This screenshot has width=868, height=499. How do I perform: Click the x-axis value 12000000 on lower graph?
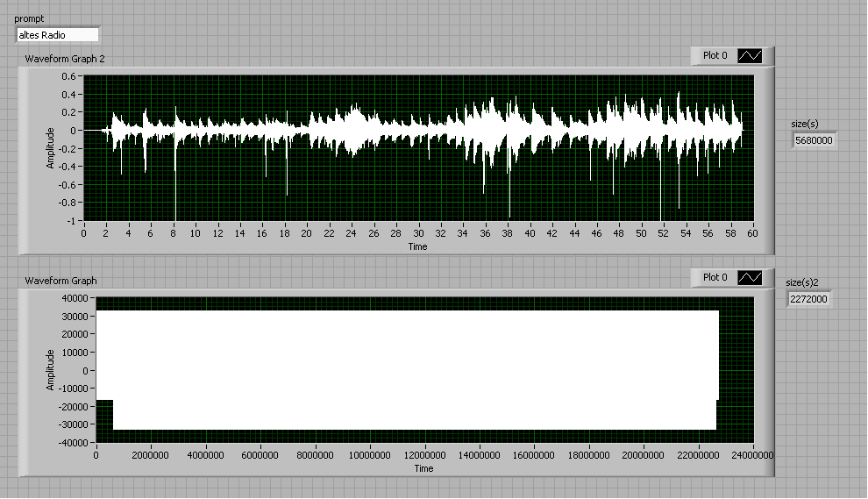424,455
